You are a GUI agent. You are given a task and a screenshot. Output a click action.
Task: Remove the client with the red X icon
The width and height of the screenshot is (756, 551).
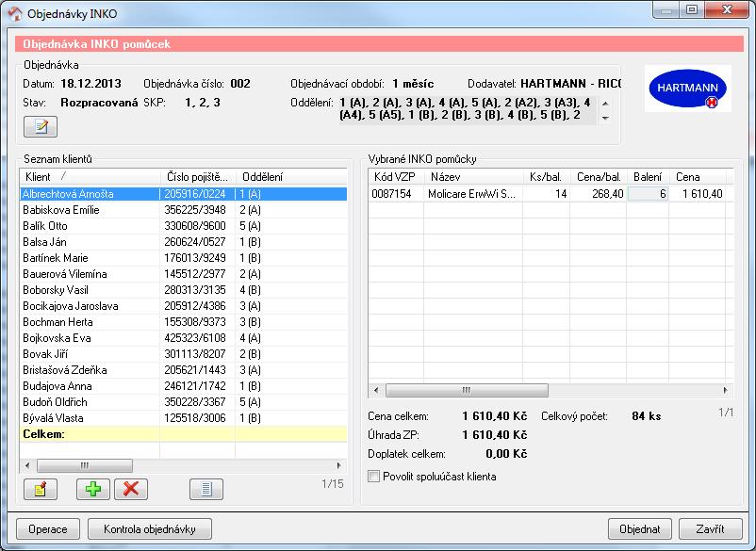click(131, 490)
